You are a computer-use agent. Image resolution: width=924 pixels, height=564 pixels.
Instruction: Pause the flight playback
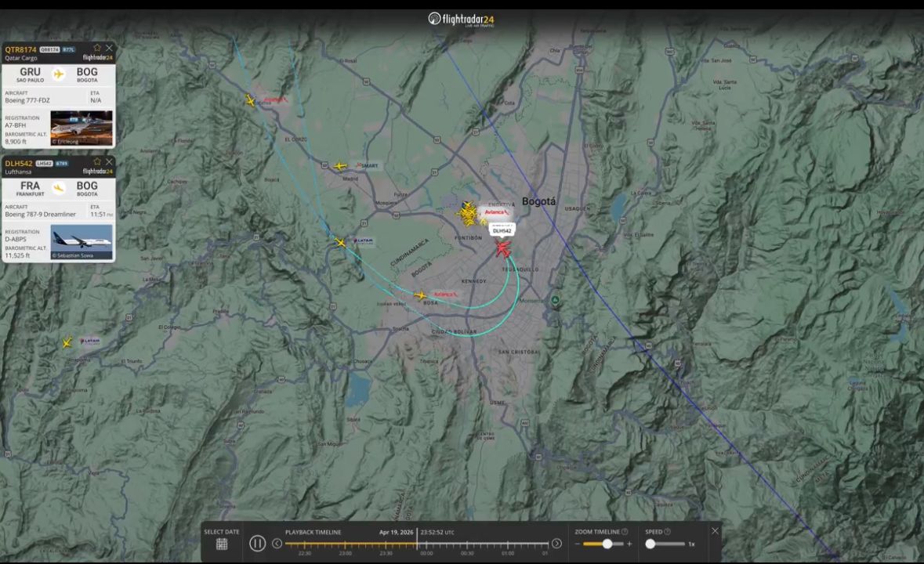(257, 543)
